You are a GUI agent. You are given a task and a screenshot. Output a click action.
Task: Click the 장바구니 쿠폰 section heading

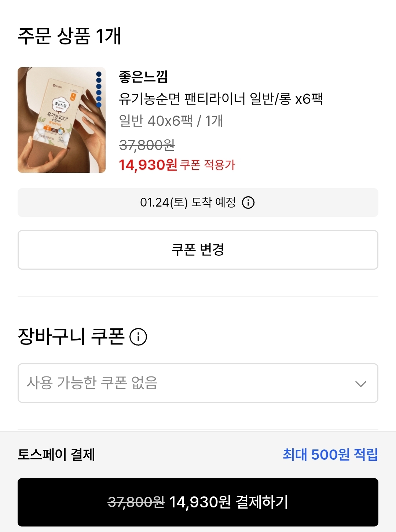[71, 336]
